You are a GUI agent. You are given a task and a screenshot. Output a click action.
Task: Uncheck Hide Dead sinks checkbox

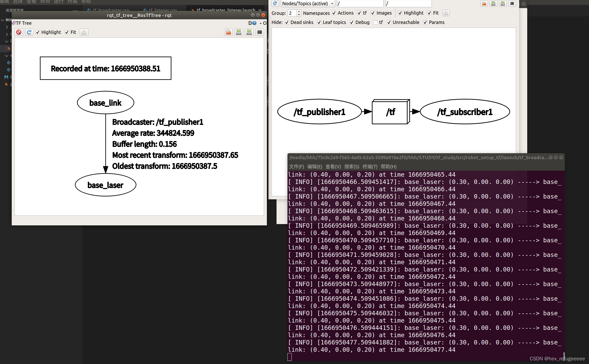click(x=287, y=22)
